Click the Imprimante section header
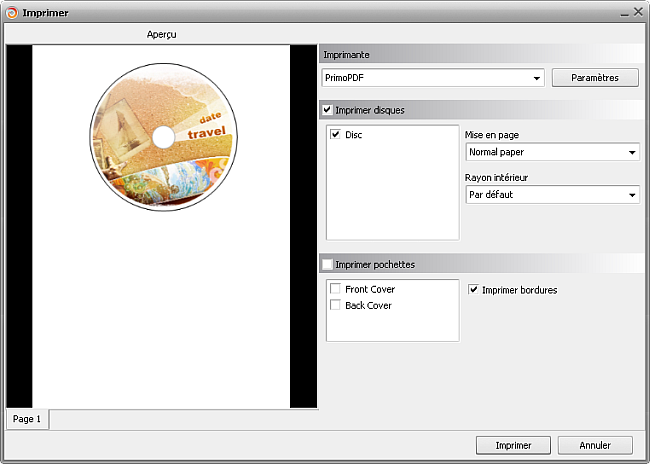The width and height of the screenshot is (650, 464). click(x=481, y=54)
